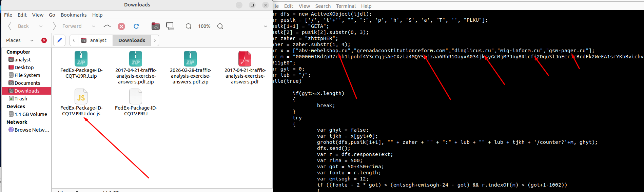644x192 pixels.
Task: Close the Downloads window
Action: (266, 5)
